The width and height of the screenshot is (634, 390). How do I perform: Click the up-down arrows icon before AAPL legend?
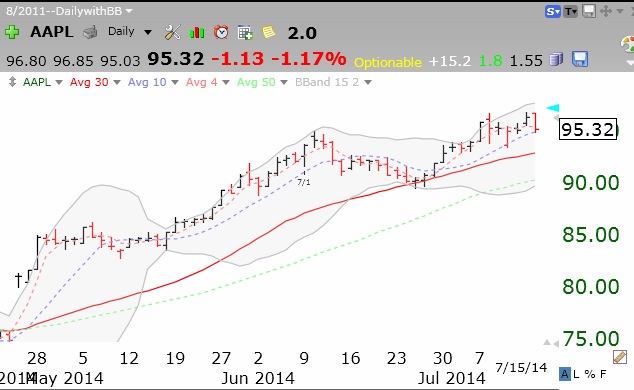pos(12,82)
